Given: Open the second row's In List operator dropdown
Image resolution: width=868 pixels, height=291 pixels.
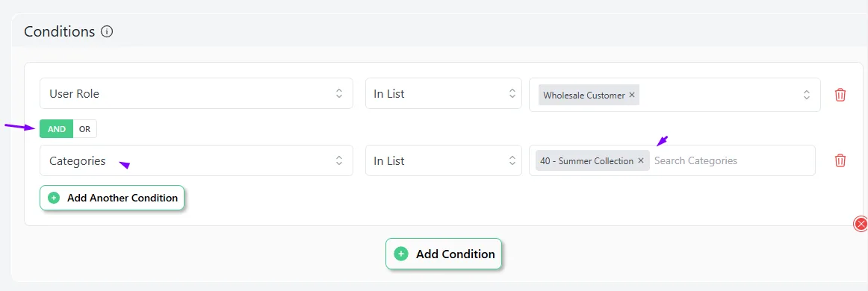Looking at the screenshot, I should click(444, 160).
